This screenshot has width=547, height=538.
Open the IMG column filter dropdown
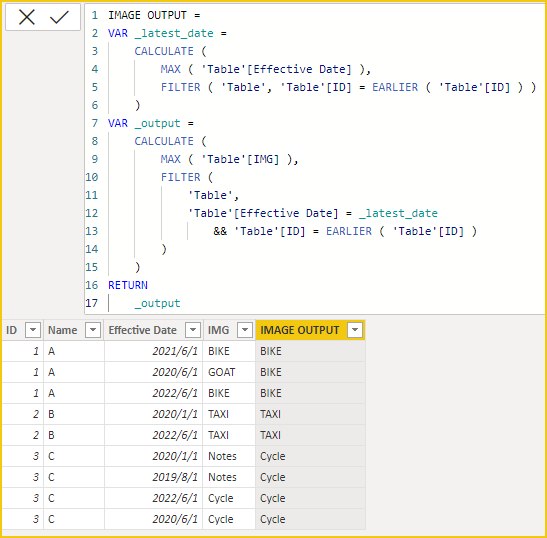245,330
